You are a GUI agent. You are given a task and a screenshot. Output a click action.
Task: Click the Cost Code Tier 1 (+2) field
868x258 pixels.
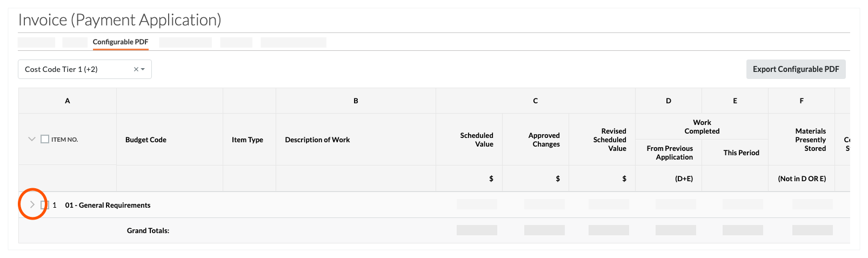(x=76, y=69)
